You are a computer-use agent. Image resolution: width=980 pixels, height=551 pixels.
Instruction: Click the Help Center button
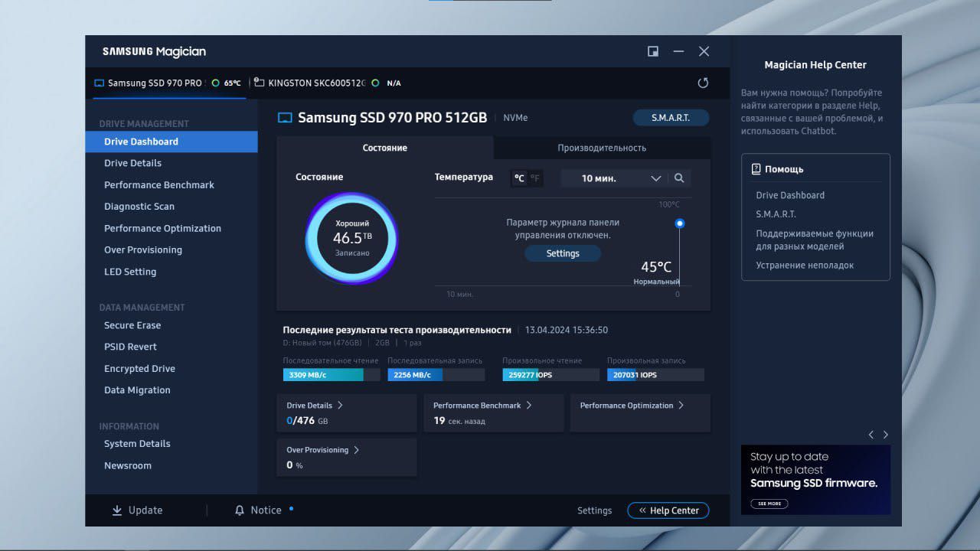[668, 510]
